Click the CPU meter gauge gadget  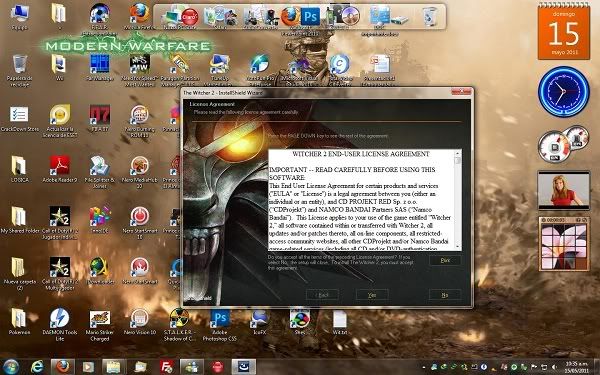coord(555,147)
